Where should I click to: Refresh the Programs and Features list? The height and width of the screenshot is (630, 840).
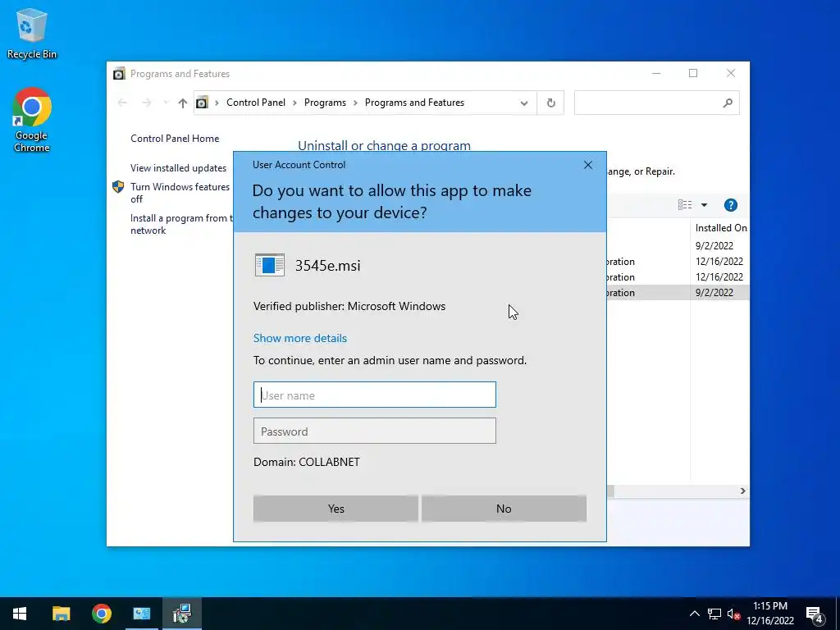[x=550, y=103]
